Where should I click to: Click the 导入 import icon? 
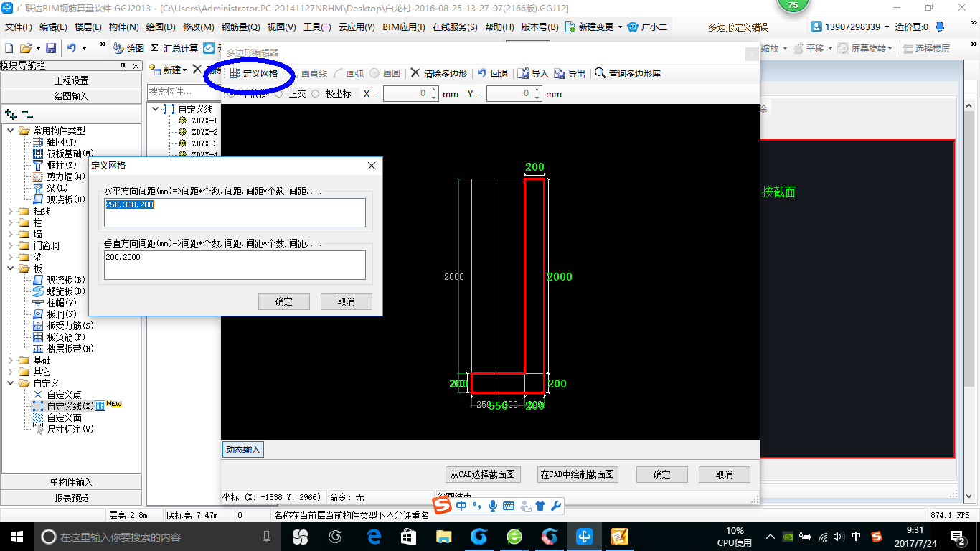[x=524, y=73]
